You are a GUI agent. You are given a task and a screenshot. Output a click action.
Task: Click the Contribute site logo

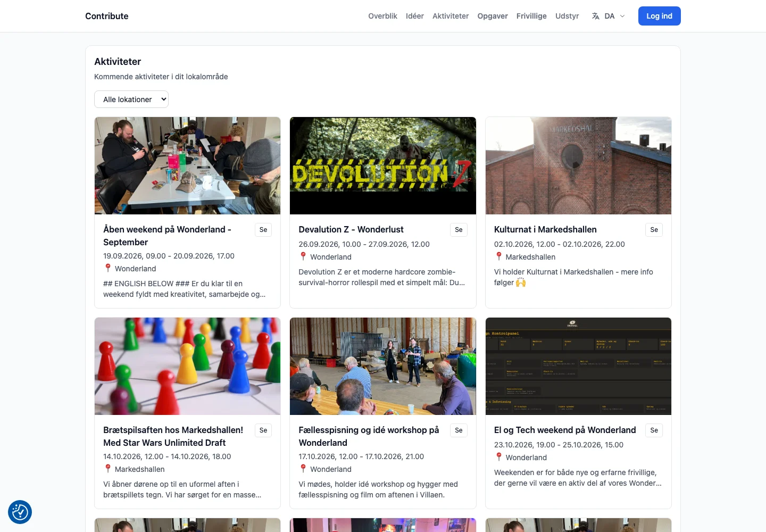pos(107,16)
